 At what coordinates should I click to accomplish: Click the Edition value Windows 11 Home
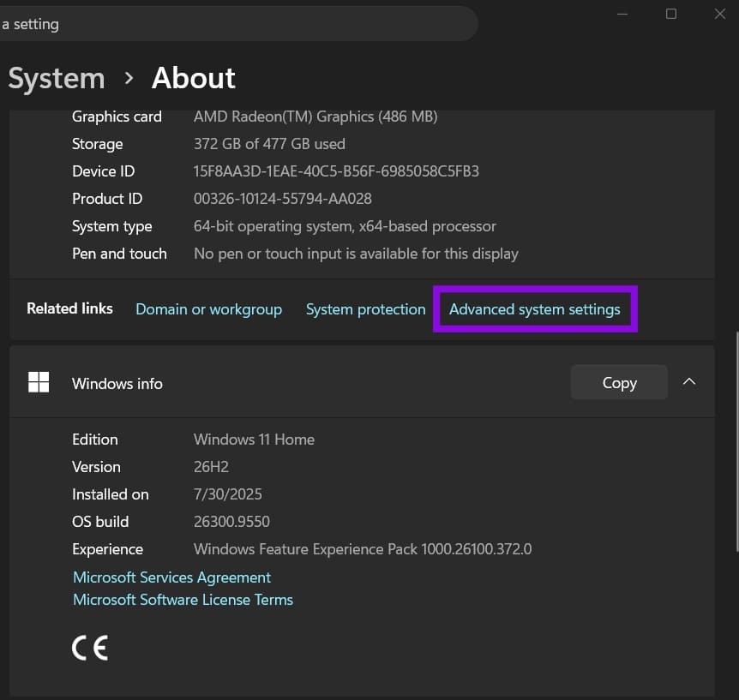(x=254, y=440)
